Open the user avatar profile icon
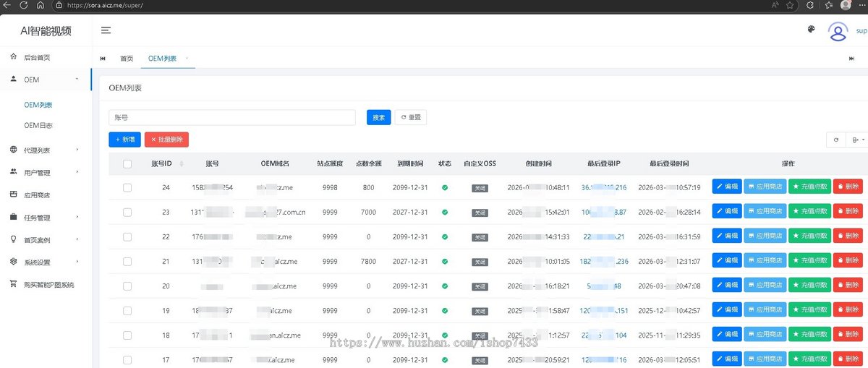The width and height of the screenshot is (868, 368). 838,31
